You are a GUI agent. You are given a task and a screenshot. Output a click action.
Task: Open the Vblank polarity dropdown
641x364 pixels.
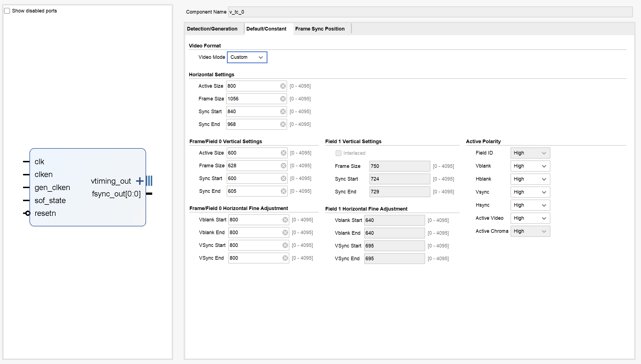pyautogui.click(x=530, y=166)
